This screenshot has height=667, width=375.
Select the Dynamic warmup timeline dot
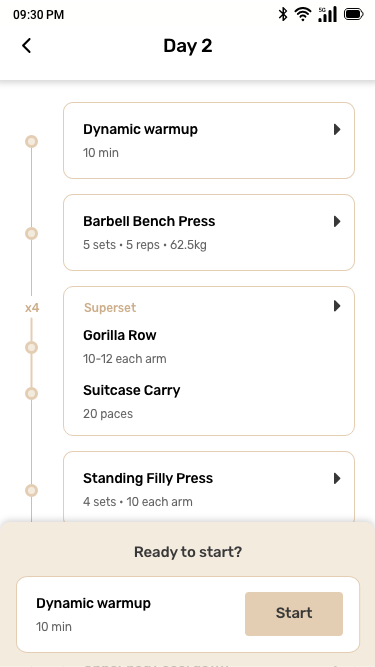tap(31, 141)
